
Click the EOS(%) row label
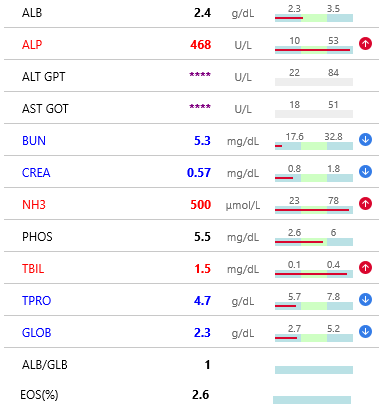tap(39, 395)
